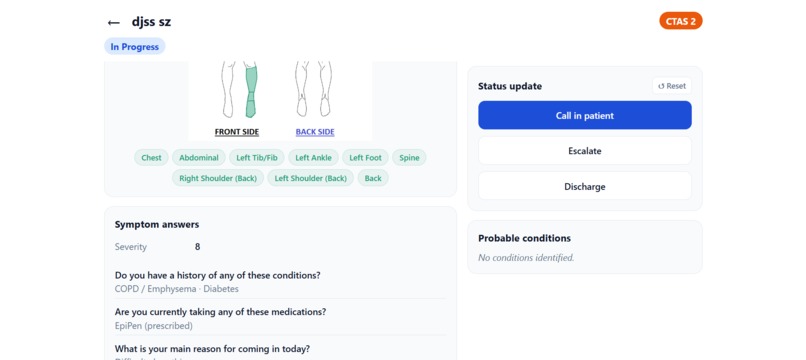Select the Left Ankle tag
Image resolution: width=806 pixels, height=360 pixels.
pos(313,158)
